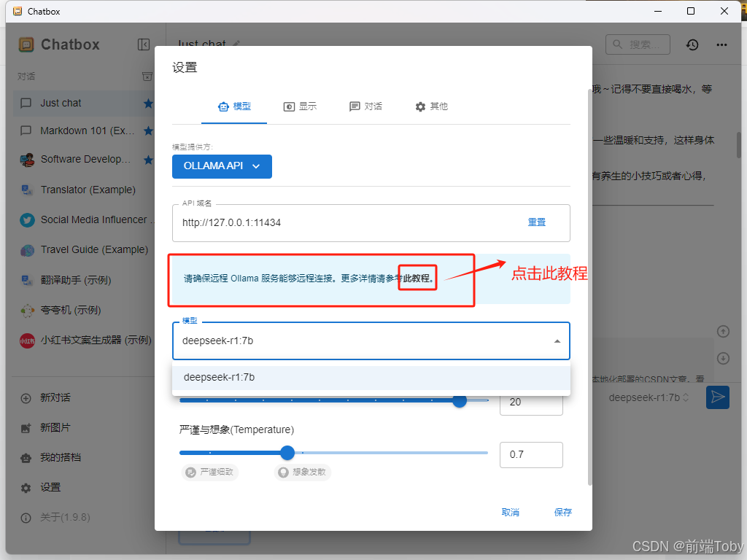Toggle the star on Just chat
The width and height of the screenshot is (747, 560).
(148, 104)
